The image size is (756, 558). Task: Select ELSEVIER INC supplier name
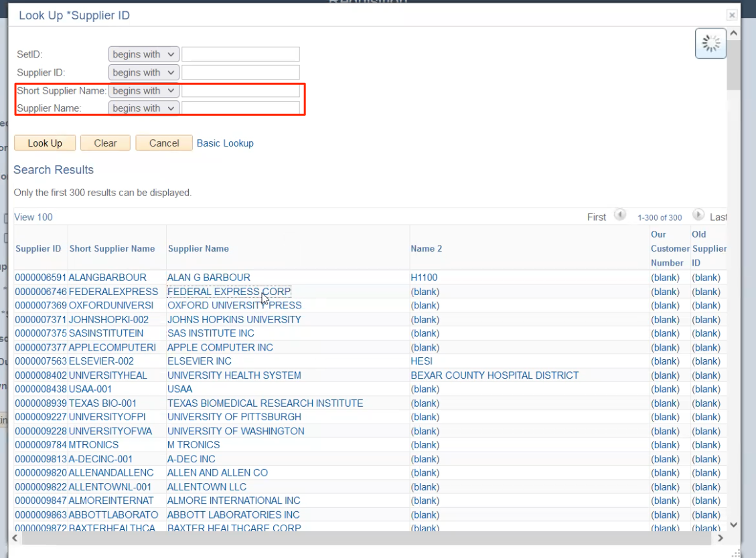[199, 361]
